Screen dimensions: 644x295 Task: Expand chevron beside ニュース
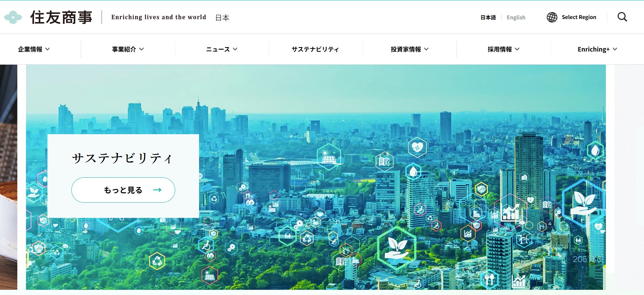point(235,49)
